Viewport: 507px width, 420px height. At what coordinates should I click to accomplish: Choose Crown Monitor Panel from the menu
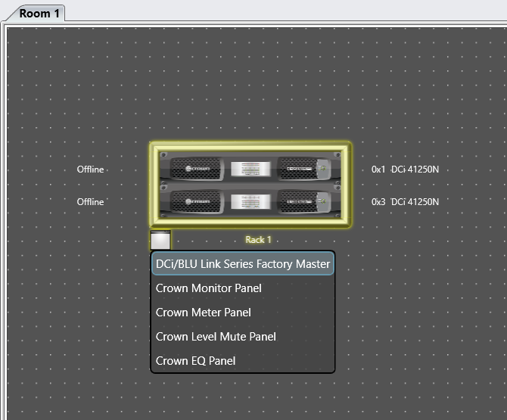coord(209,288)
